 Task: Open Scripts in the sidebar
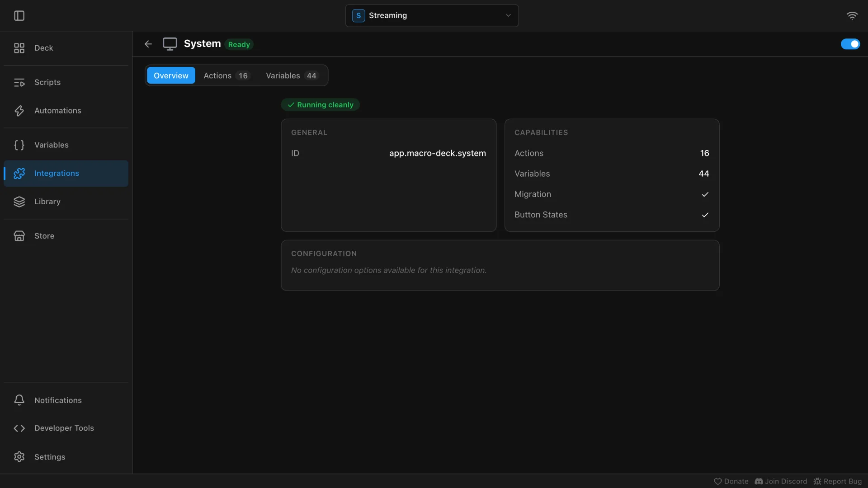[66, 82]
